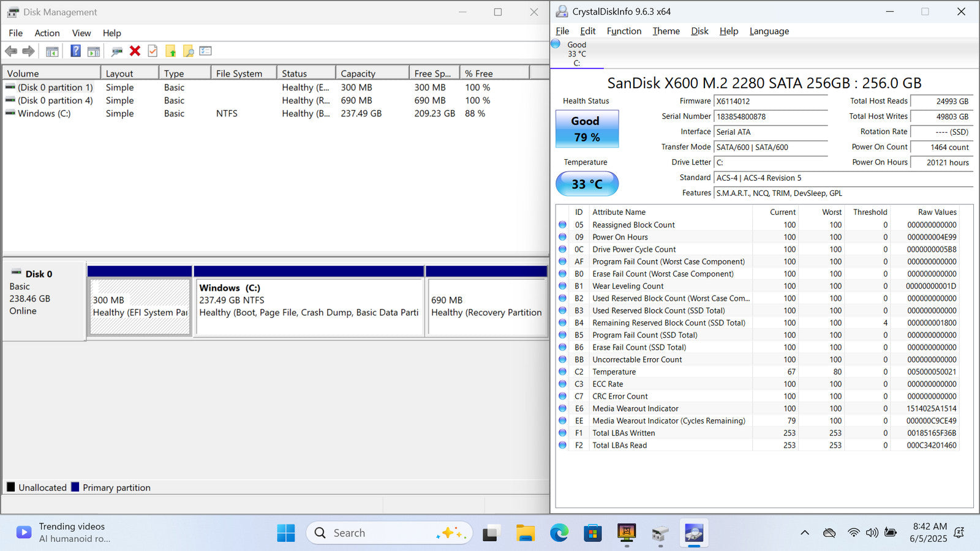Click the taskbar Search box
Viewport: 980px width, 551px height.
[390, 533]
